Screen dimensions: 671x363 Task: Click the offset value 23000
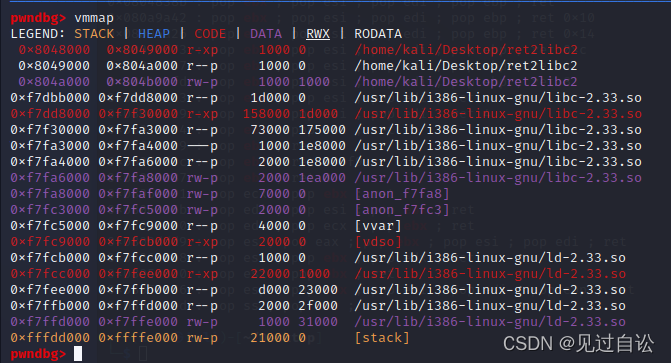click(x=318, y=290)
